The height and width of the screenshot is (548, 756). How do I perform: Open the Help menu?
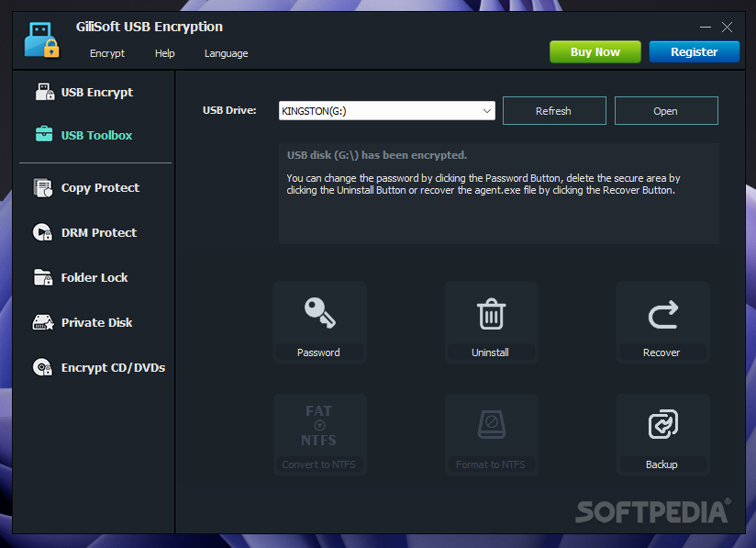click(165, 53)
